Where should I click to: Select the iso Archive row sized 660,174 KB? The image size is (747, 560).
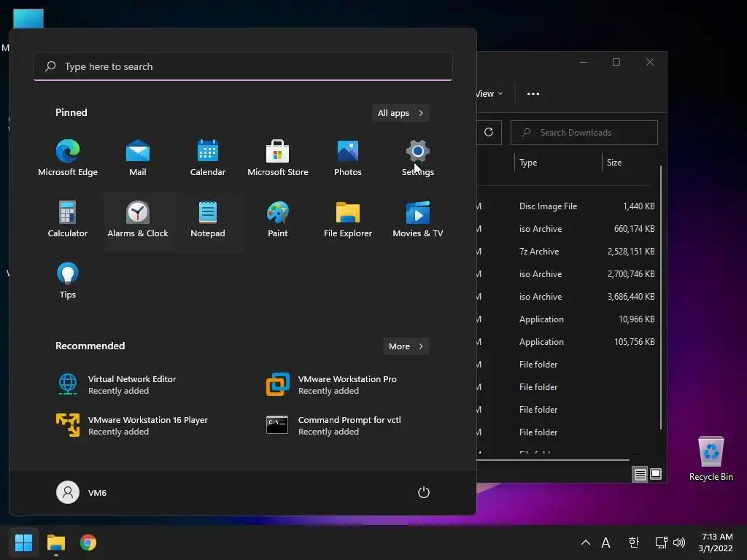coord(567,229)
